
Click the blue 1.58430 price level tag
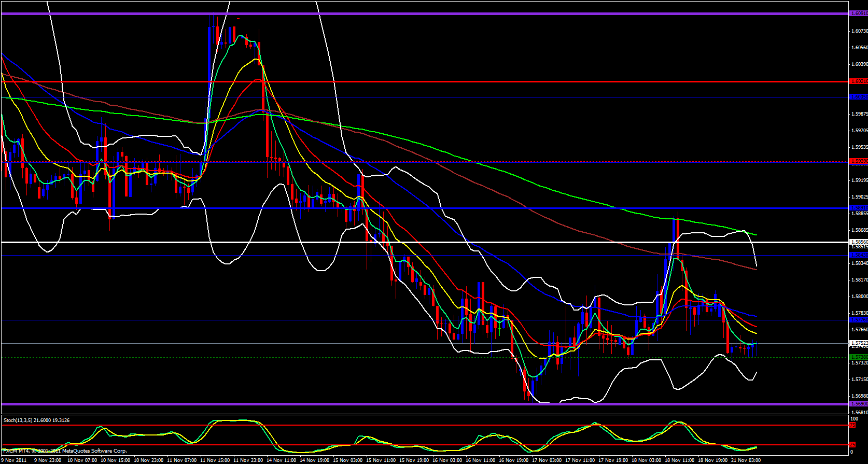pos(858,255)
